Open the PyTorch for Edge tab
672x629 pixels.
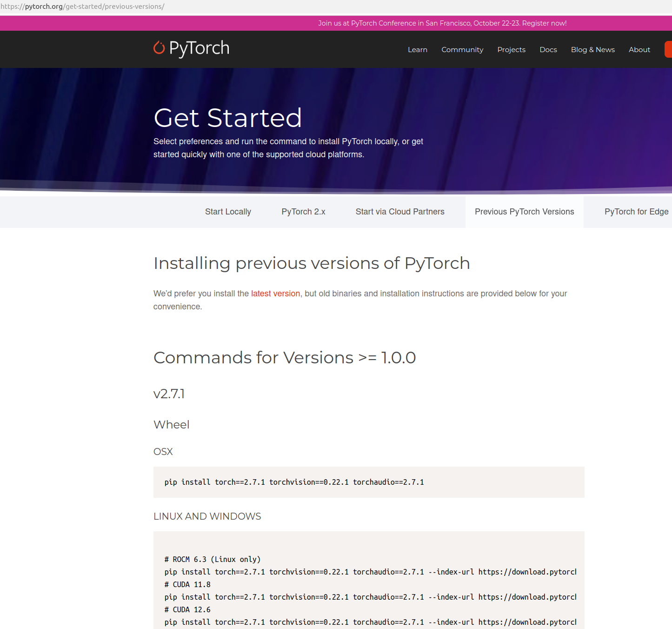click(636, 212)
